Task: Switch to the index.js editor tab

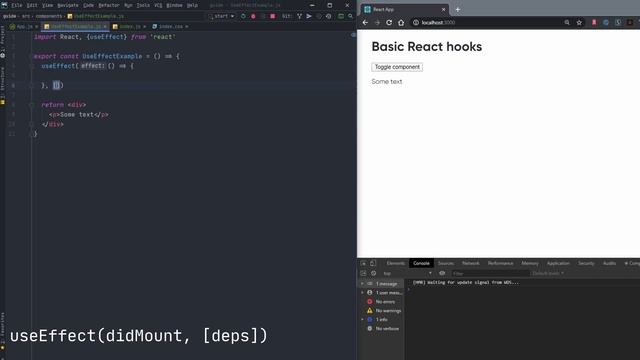Action: click(x=129, y=27)
